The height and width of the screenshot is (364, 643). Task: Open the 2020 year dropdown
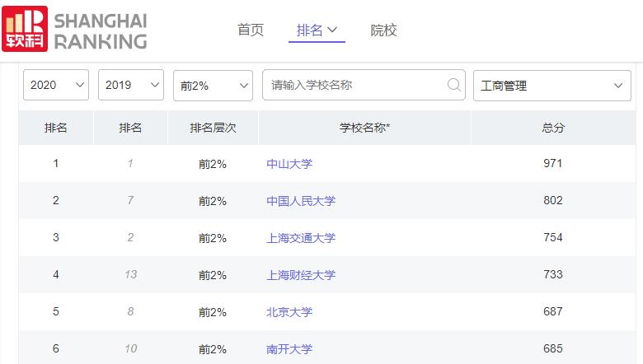(x=55, y=86)
